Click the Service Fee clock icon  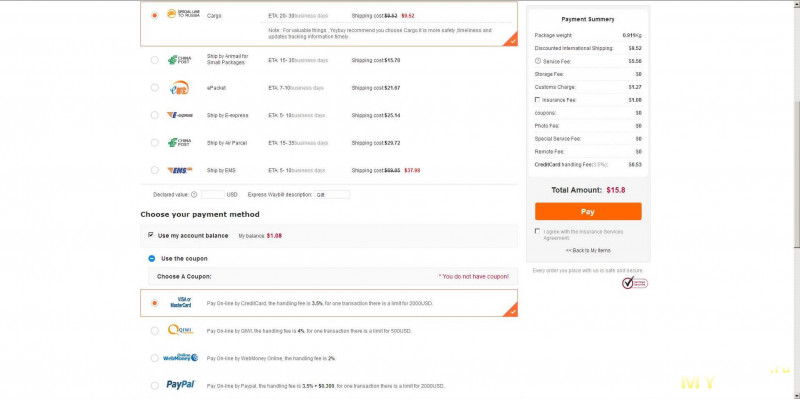point(538,61)
